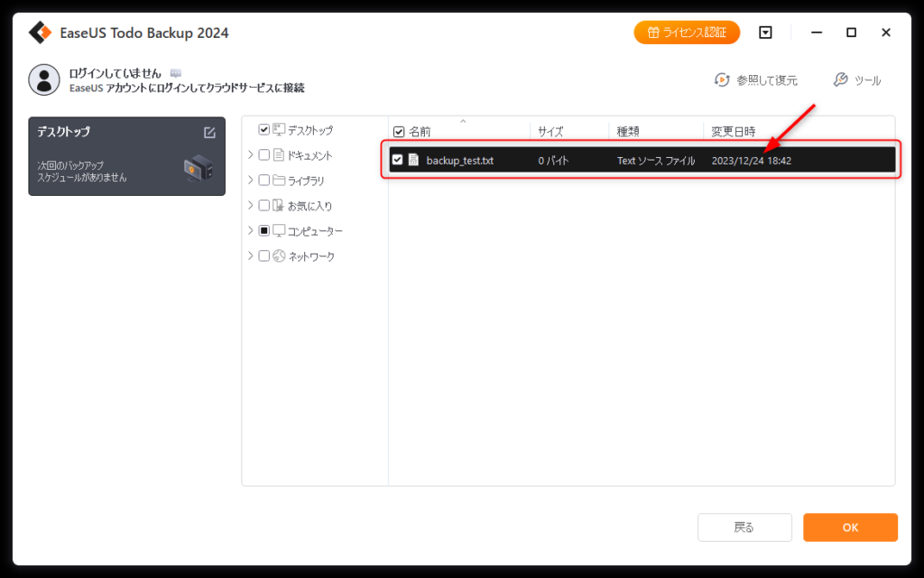Viewport: 924px width, 578px height.
Task: Click the EaseUS logo icon
Action: pyautogui.click(x=41, y=33)
